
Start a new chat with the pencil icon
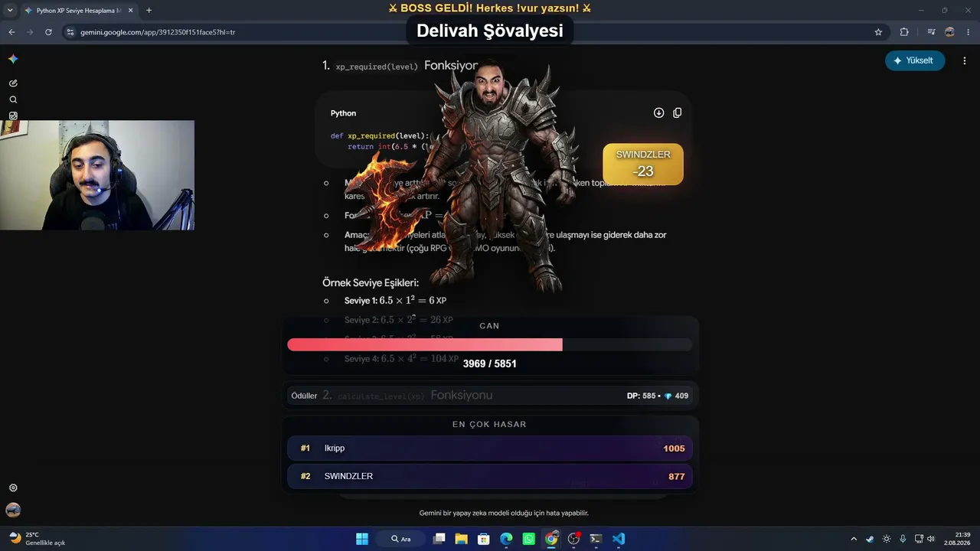(13, 83)
